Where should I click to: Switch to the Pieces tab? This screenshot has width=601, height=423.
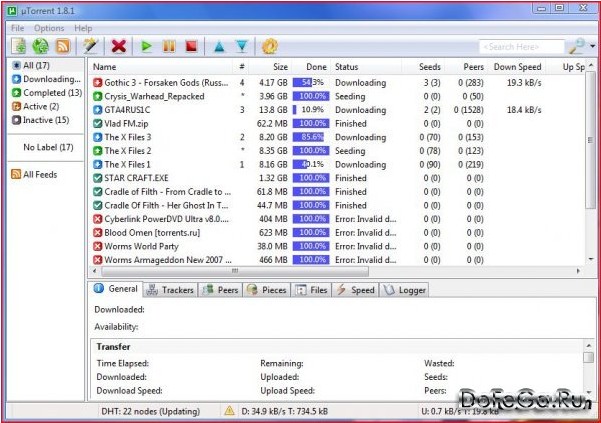267,290
